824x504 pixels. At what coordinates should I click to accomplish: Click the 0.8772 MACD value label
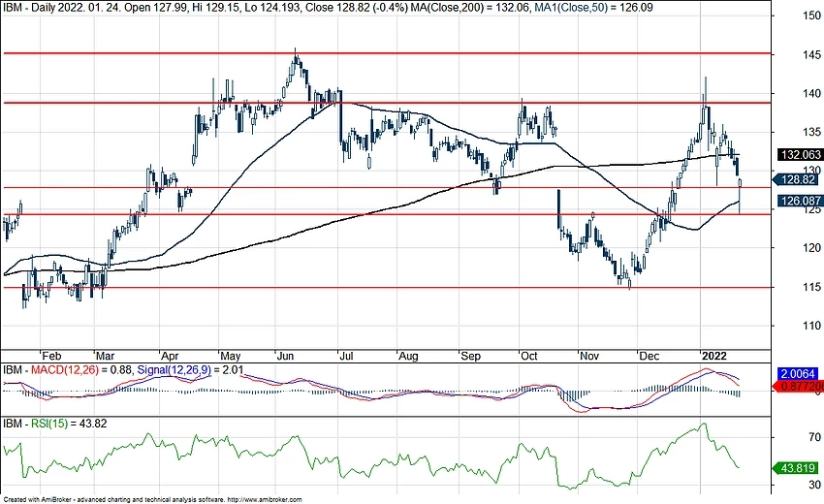pos(799,387)
